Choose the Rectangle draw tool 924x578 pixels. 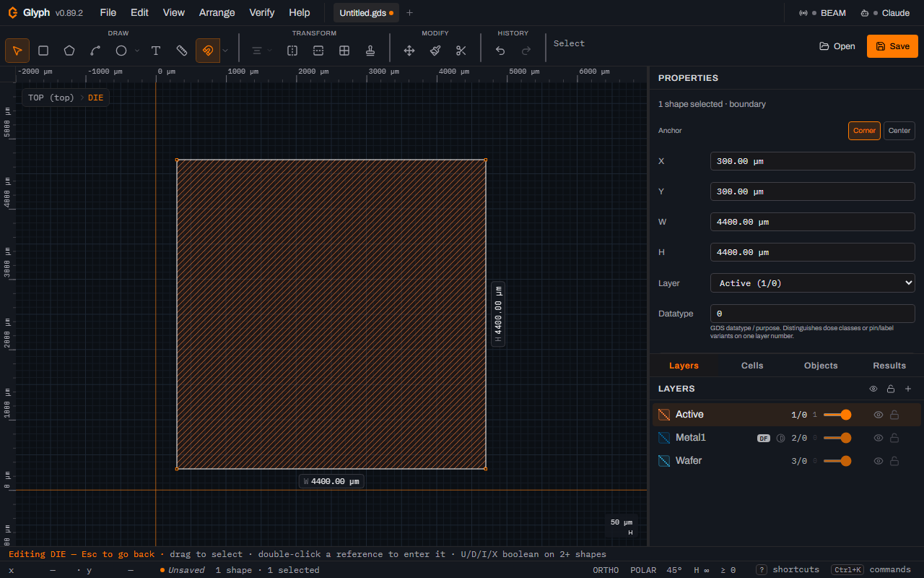(43, 51)
